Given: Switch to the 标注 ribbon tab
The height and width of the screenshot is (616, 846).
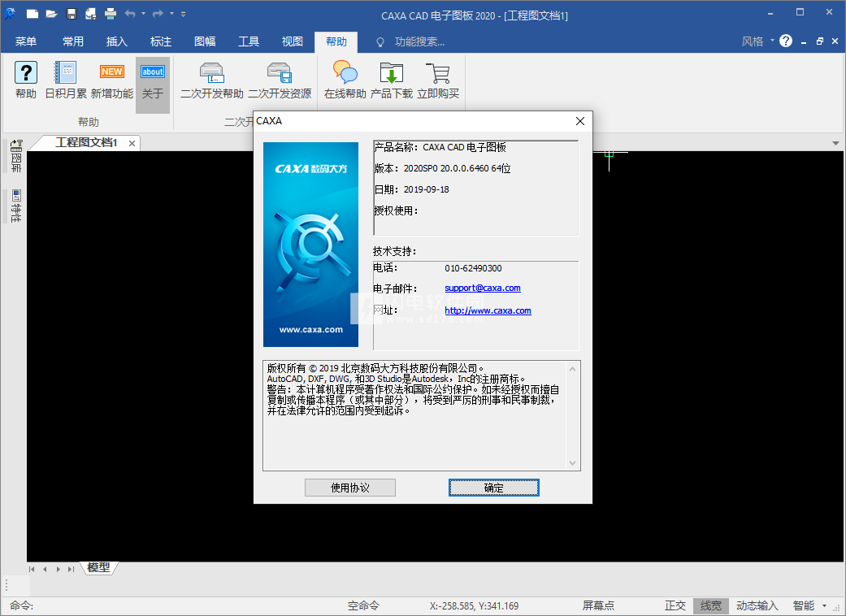Looking at the screenshot, I should pyautogui.click(x=161, y=41).
